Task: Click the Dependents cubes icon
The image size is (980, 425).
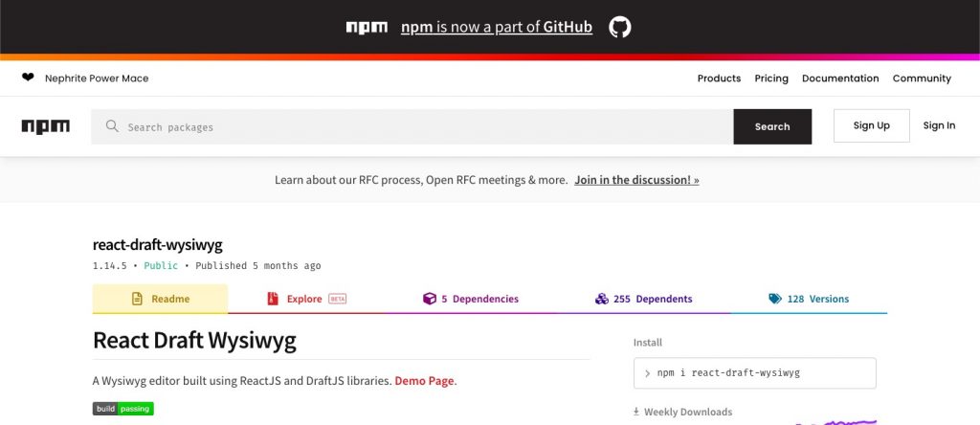Action: click(601, 299)
